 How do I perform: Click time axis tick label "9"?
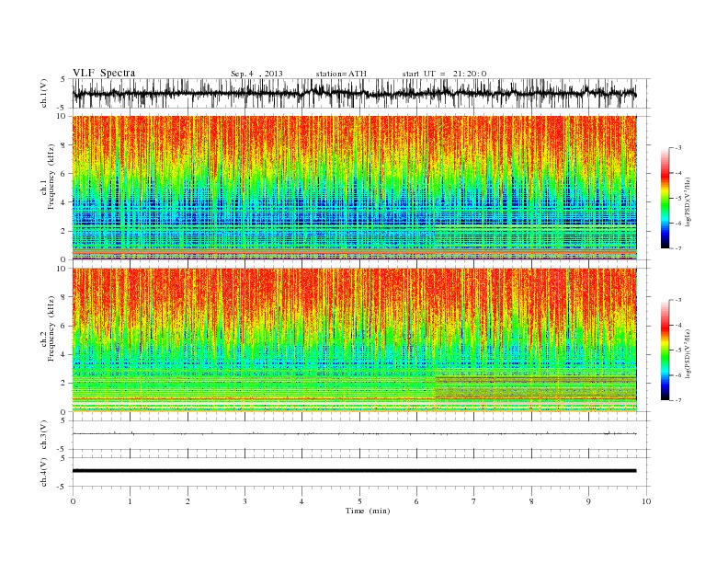pos(588,501)
